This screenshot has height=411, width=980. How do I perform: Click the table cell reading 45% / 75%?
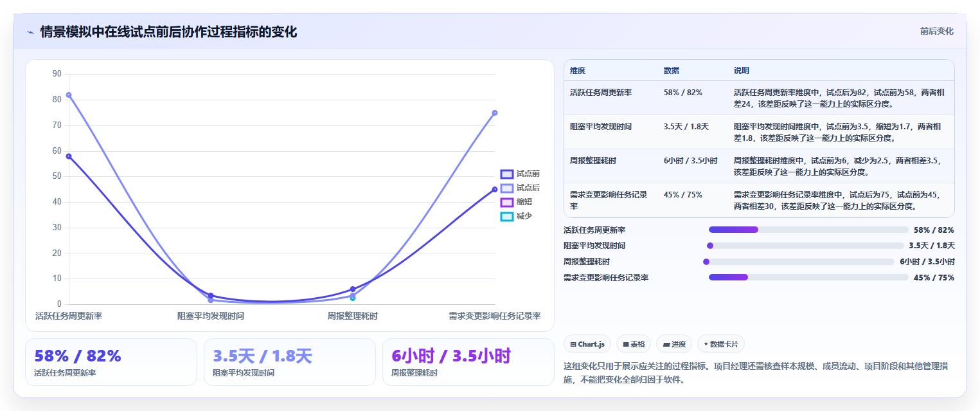coord(683,194)
